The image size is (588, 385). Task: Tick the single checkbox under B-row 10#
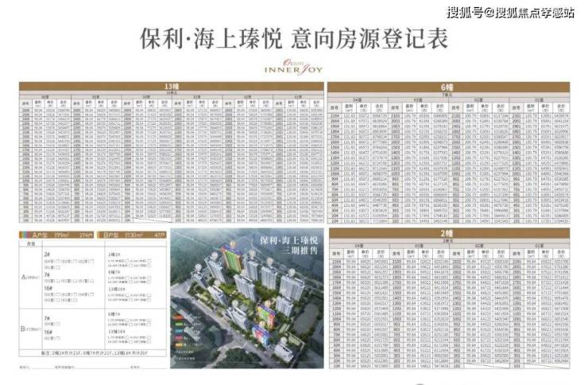[58, 338]
